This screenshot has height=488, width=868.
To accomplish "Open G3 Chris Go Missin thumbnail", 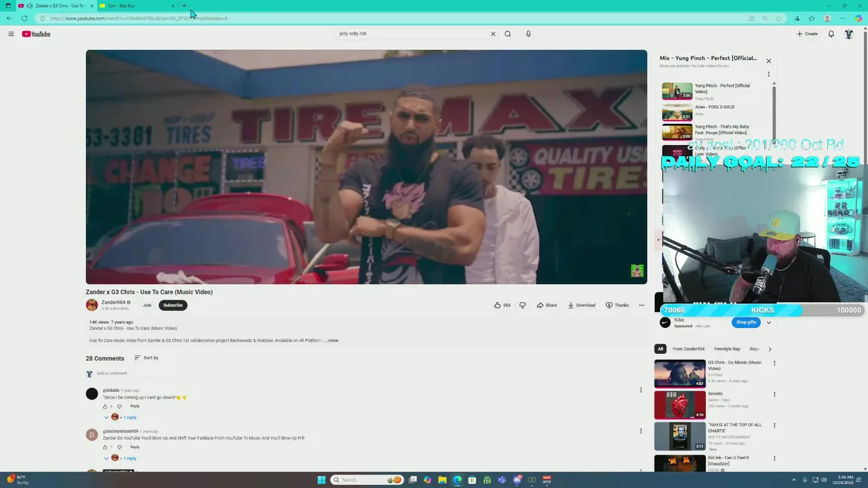I will tap(679, 373).
